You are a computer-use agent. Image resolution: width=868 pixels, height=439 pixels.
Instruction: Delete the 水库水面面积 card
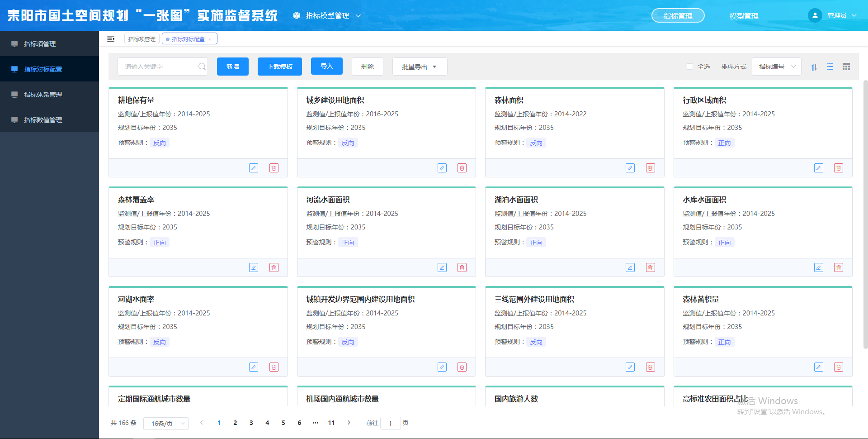[839, 267]
